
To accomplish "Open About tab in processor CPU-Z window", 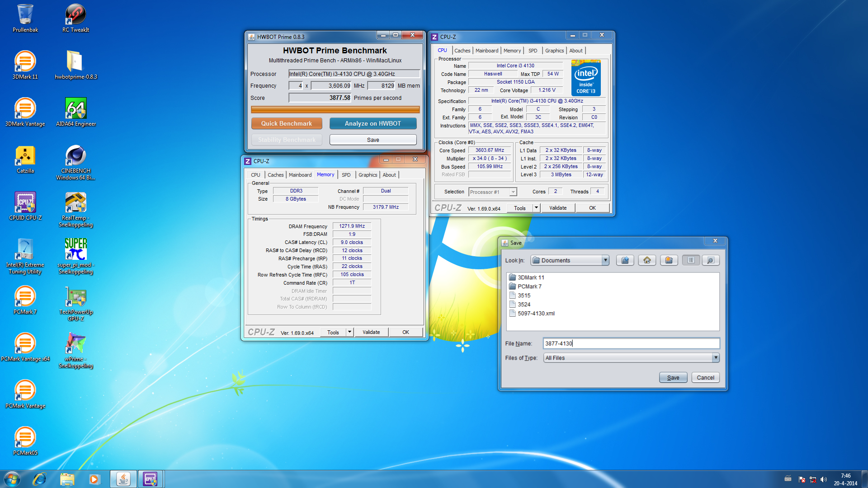I will point(576,51).
